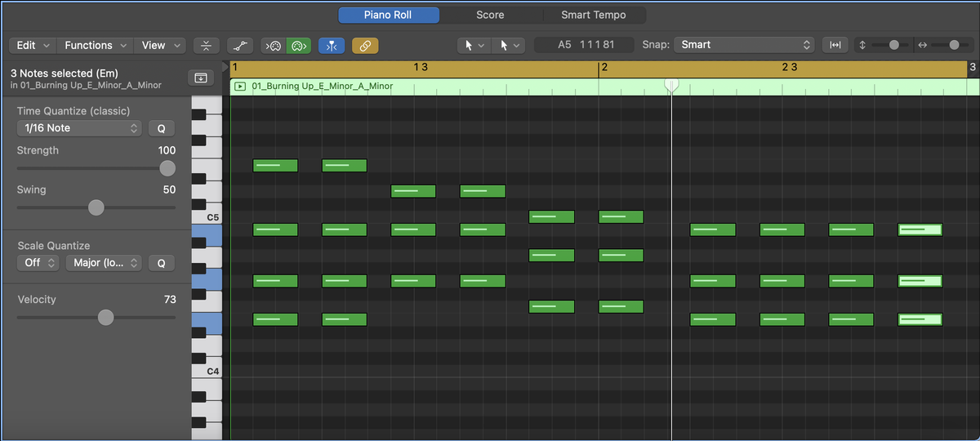Switch to the Score tab
The width and height of the screenshot is (980, 441).
pyautogui.click(x=490, y=15)
